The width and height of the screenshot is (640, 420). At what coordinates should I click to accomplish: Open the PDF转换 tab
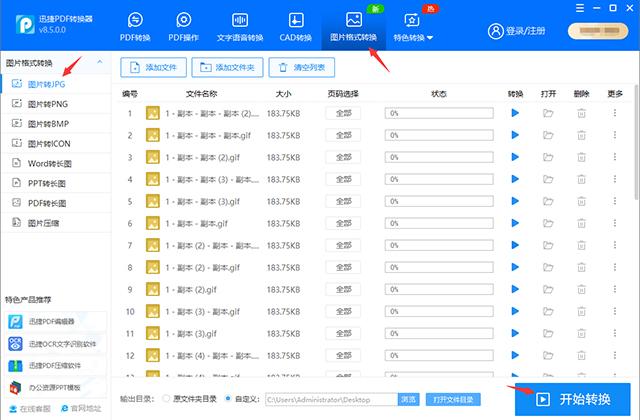pyautogui.click(x=135, y=27)
